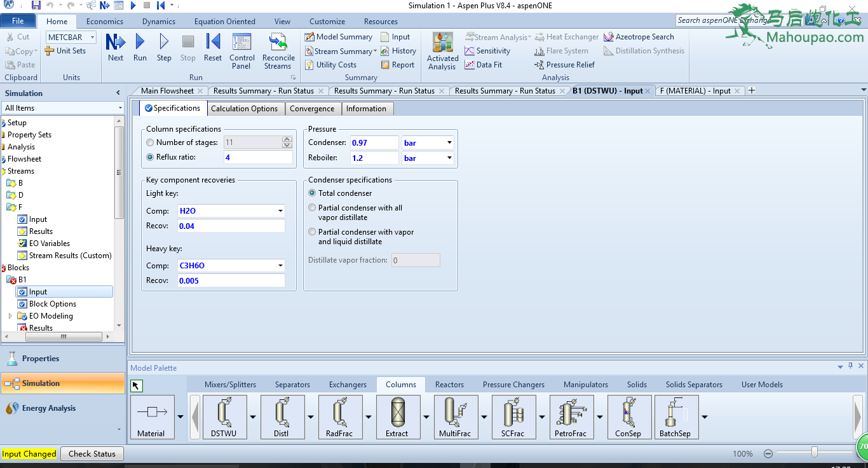Select the PetroFrac column model
Viewport: 868px width, 468px height.
(571, 417)
